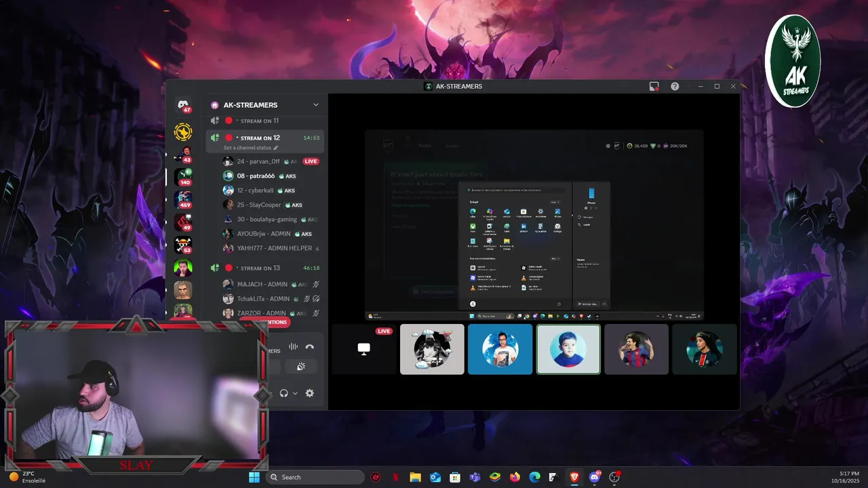Click the red LIVE badge next to parvan_Off
Viewport: 868px width, 488px height.
311,161
